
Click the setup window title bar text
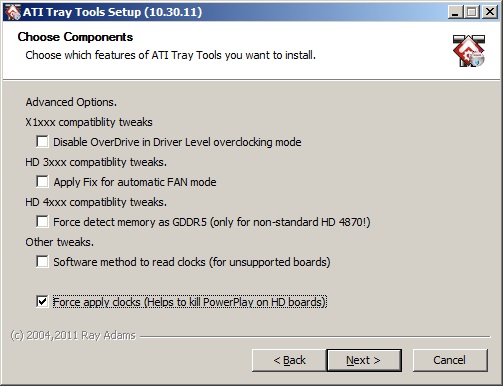pos(112,12)
